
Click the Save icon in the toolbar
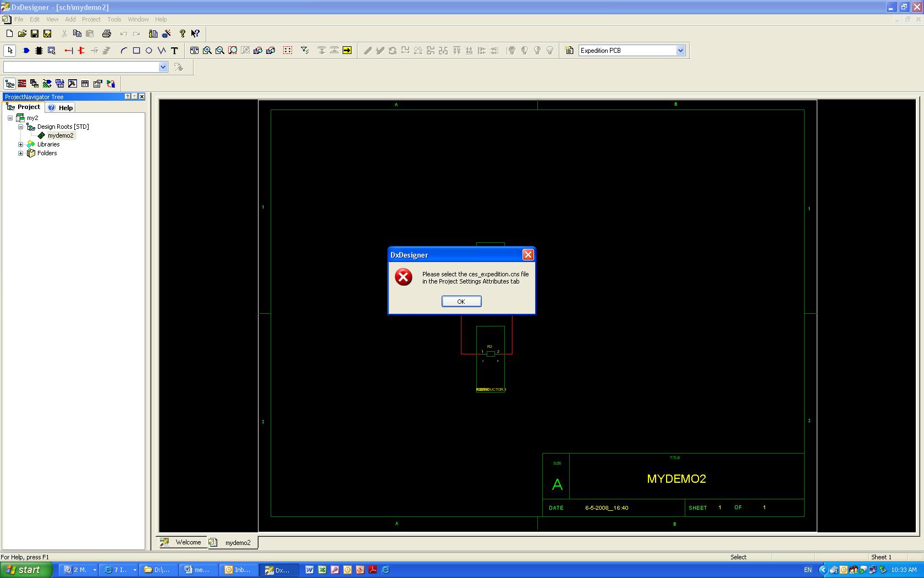[35, 34]
